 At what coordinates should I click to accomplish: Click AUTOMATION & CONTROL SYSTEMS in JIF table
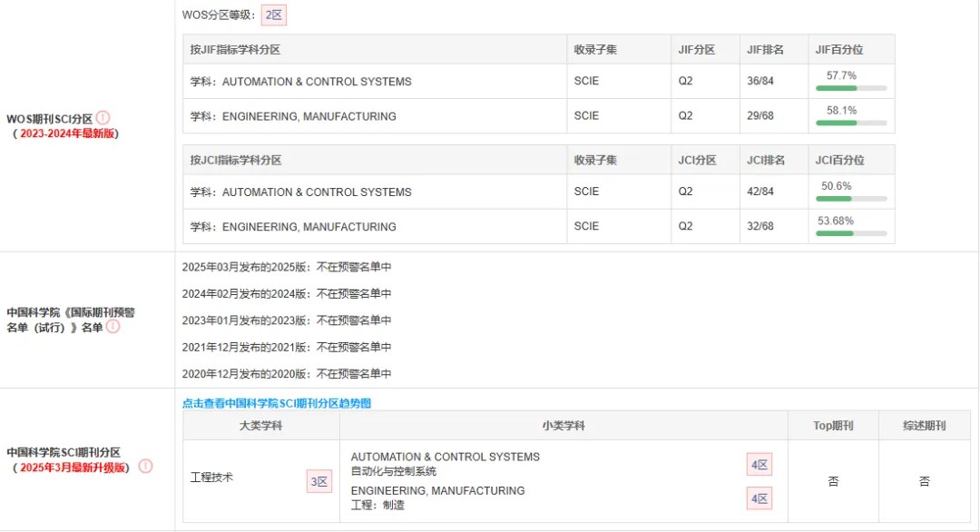317,82
